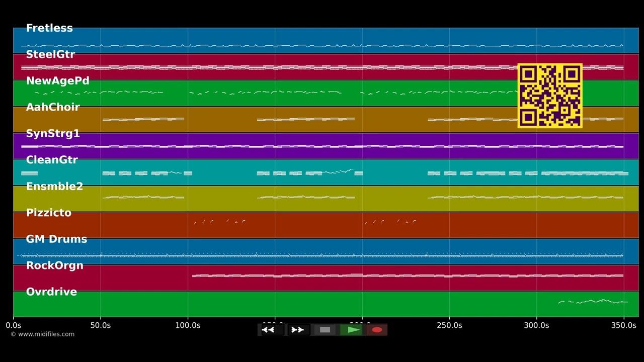Screen dimensions: 644x362
Task: Select the CleanGtr track label
Action: [52, 160]
